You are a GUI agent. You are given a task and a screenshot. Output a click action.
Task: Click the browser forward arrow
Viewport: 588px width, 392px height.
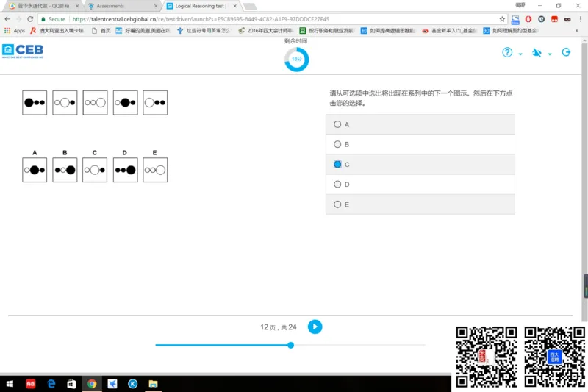coord(19,19)
